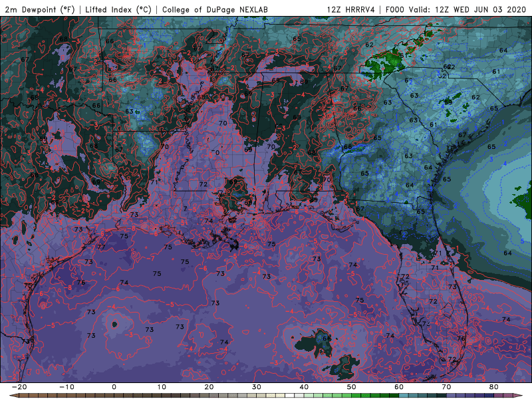
Task: Click the 77 dewpoint value near Texas coast
Action: click(101, 247)
